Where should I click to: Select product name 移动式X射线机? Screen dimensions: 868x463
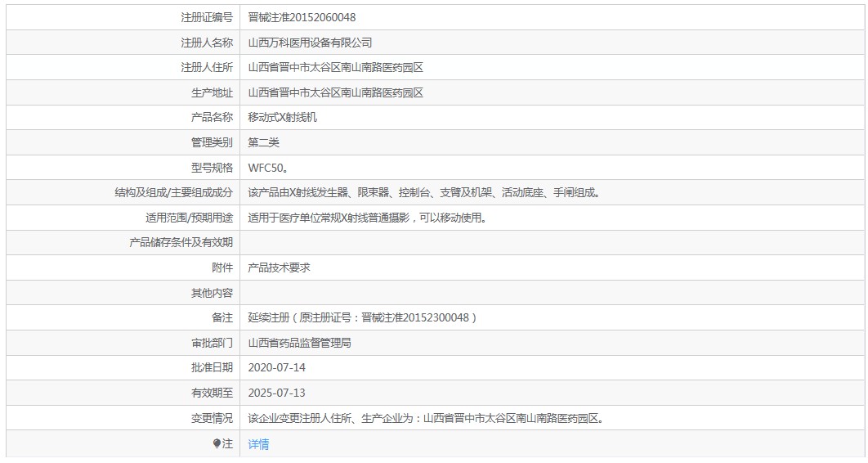tap(282, 118)
